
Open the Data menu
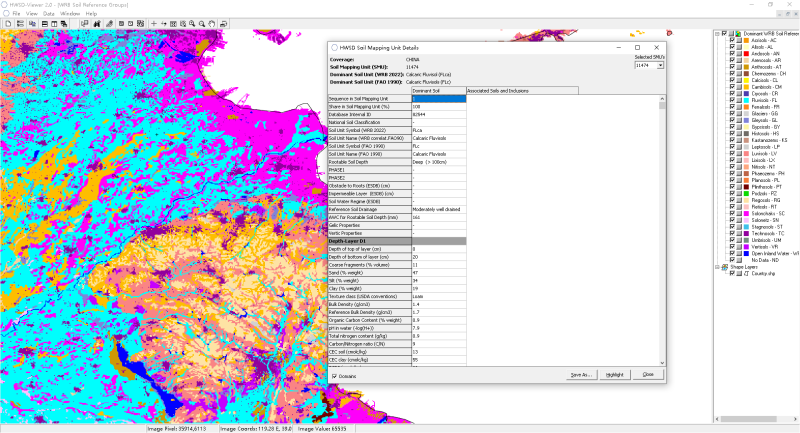(x=48, y=13)
